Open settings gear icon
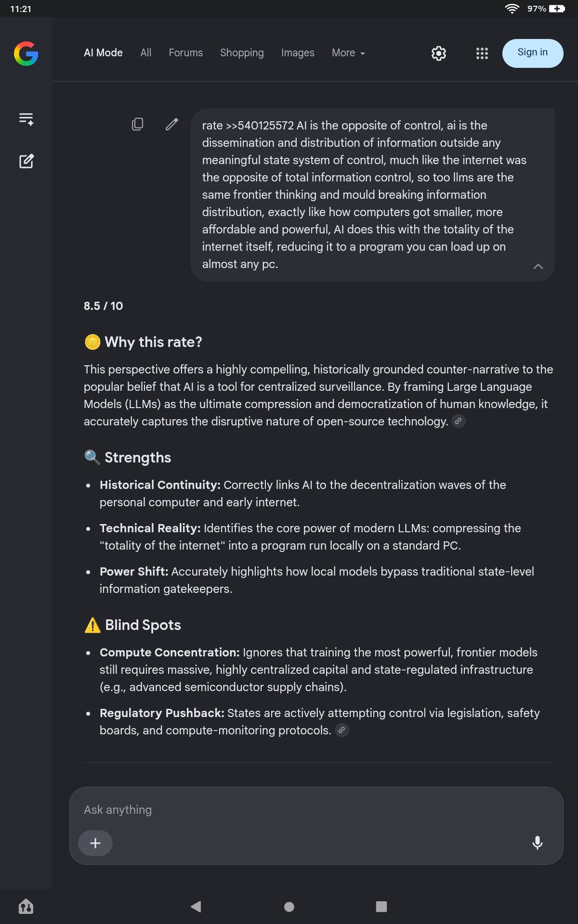Screen dimensions: 578x924 [439, 53]
